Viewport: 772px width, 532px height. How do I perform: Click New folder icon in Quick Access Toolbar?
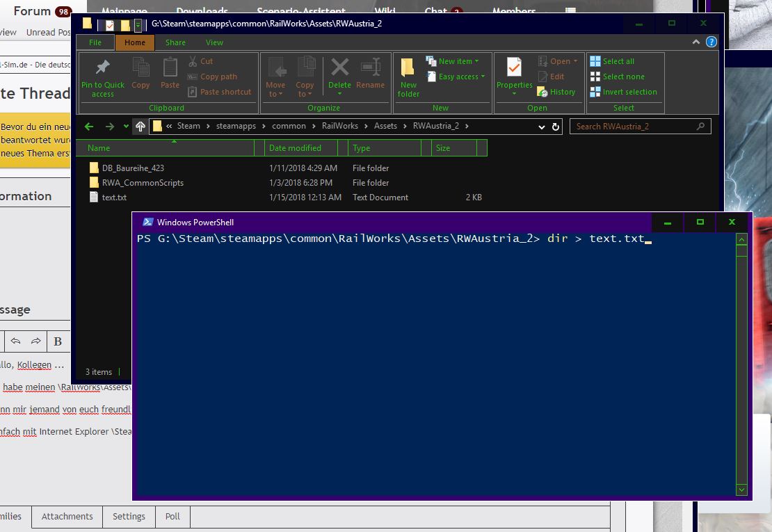[126, 25]
